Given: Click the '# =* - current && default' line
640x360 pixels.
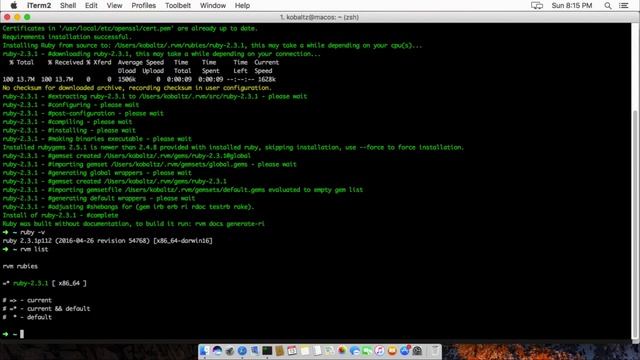Looking at the screenshot, I should 47,309.
